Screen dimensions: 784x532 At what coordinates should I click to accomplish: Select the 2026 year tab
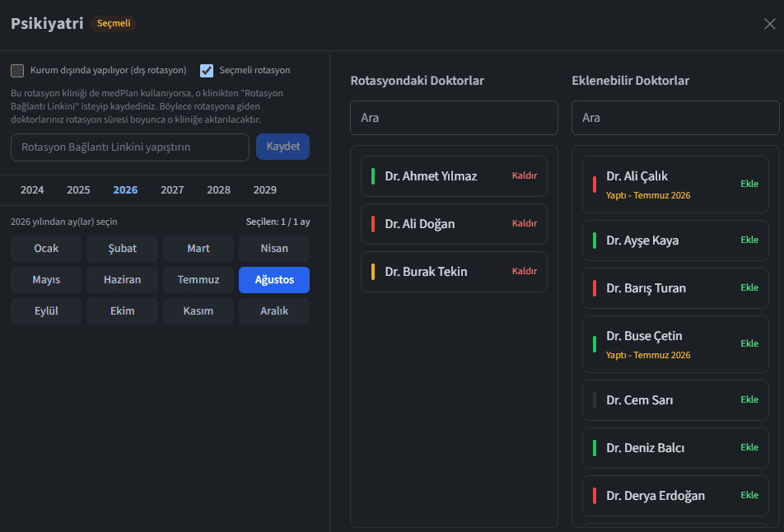point(125,190)
